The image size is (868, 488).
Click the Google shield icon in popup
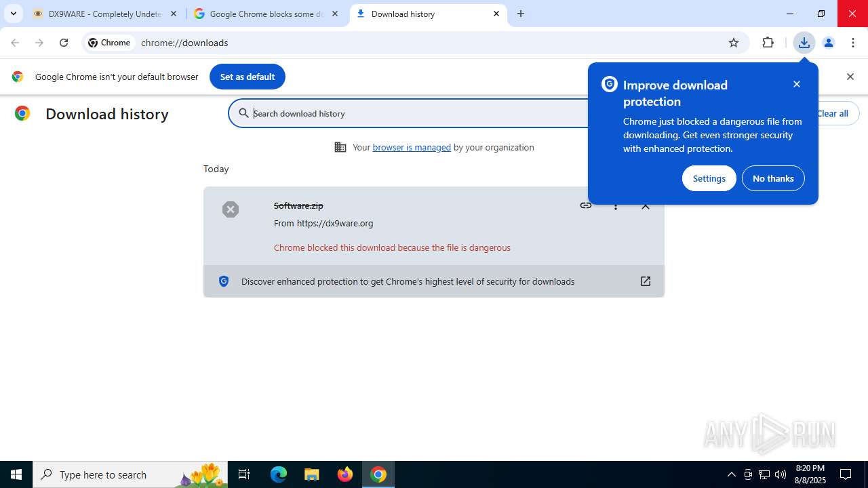pyautogui.click(x=610, y=84)
